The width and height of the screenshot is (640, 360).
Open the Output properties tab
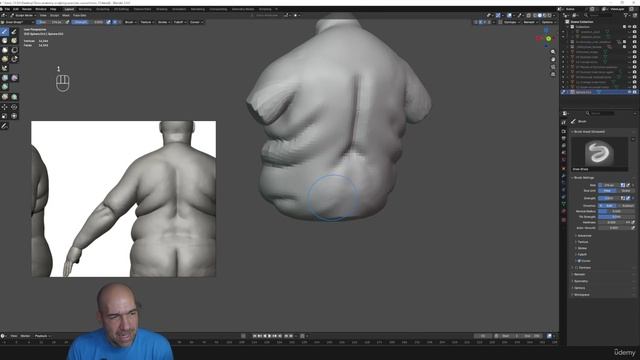[564, 139]
